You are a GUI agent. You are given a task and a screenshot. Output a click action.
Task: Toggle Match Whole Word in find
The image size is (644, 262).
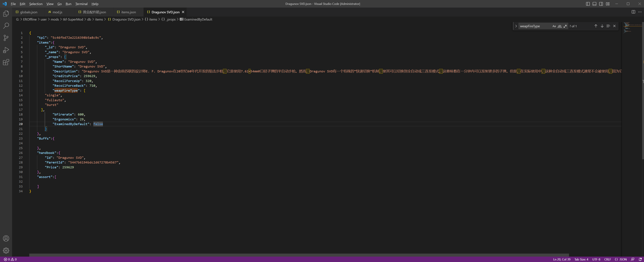coord(559,26)
